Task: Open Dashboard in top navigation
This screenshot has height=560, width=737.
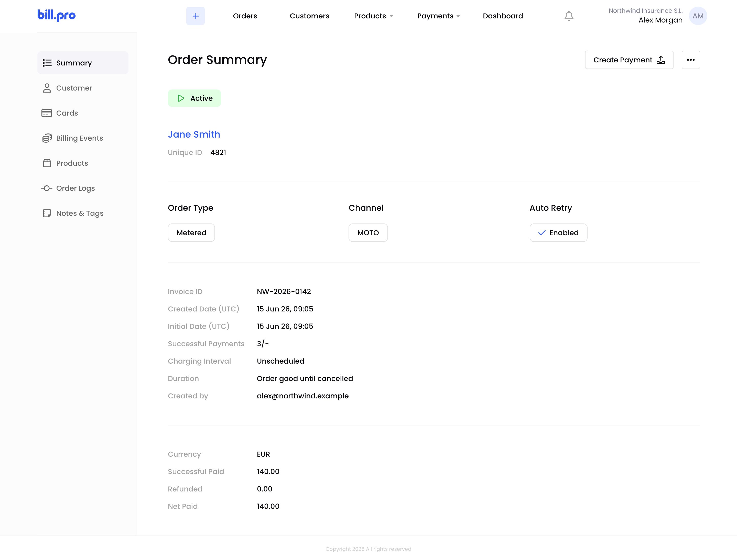Action: 503,16
